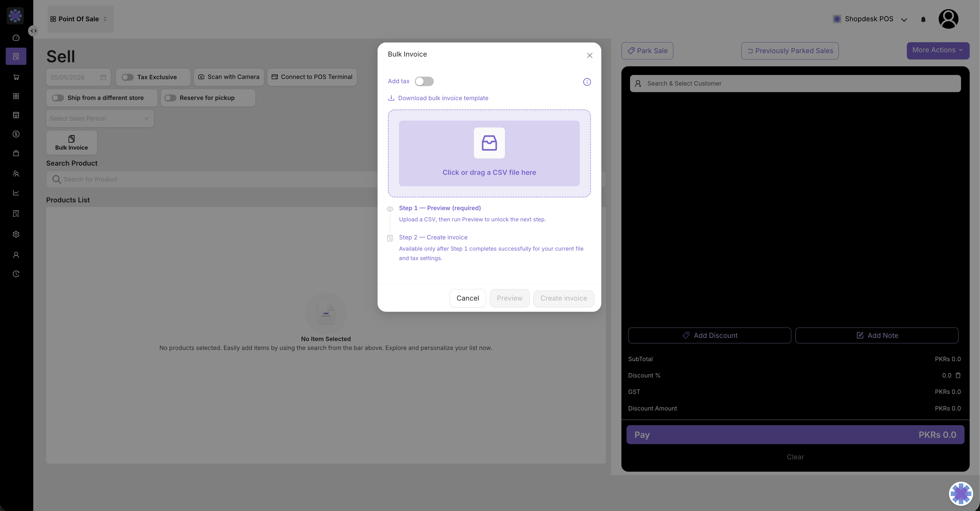
Task: Open the shopping cart sidebar icon
Action: 16,77
